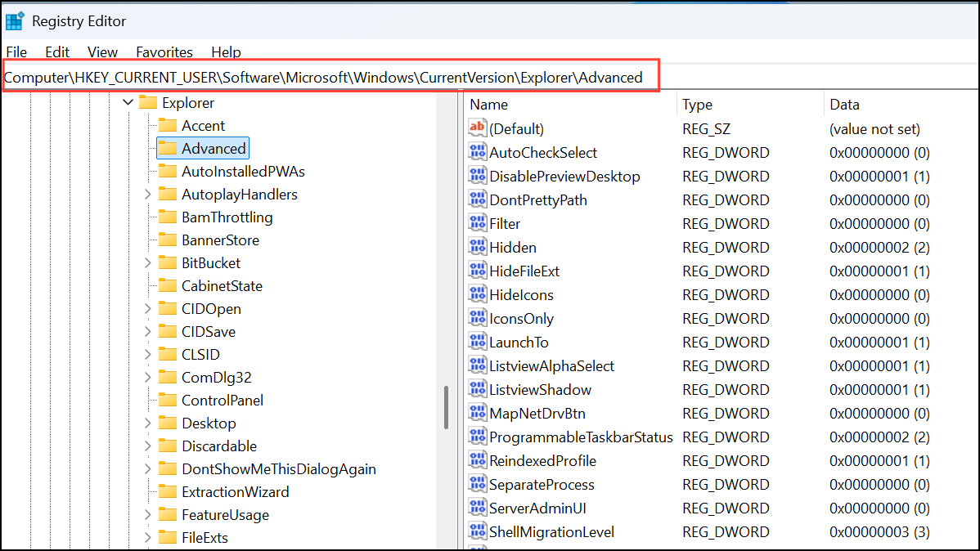Expand the FileExts key
Viewport: 980px width, 551px height.
pos(148,537)
